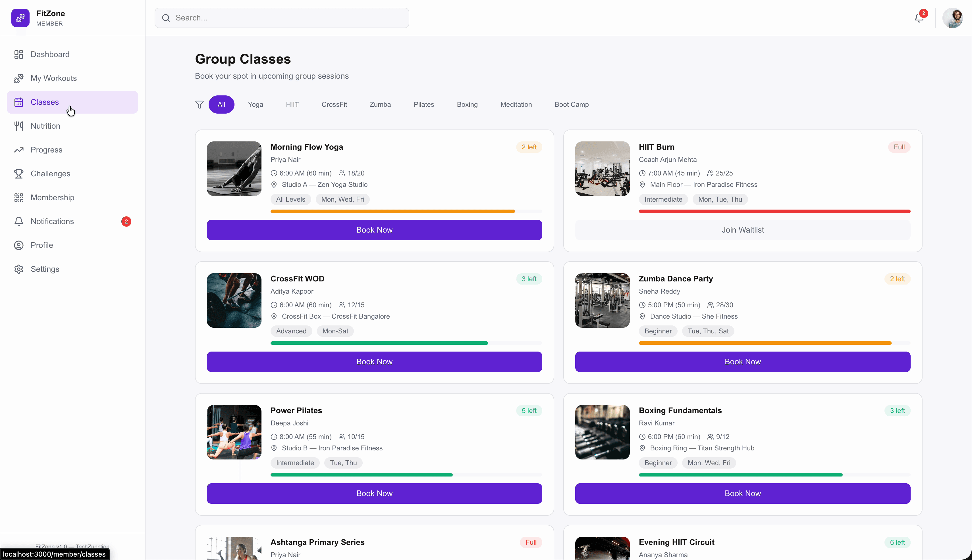Switch to the HIIT filter tab
The image size is (972, 560).
click(292, 104)
